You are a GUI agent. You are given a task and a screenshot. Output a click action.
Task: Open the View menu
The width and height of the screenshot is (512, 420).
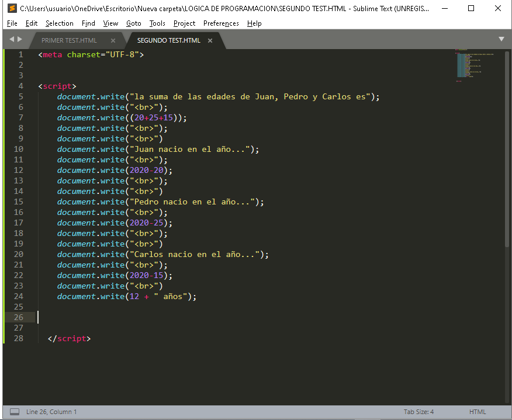[x=110, y=23]
